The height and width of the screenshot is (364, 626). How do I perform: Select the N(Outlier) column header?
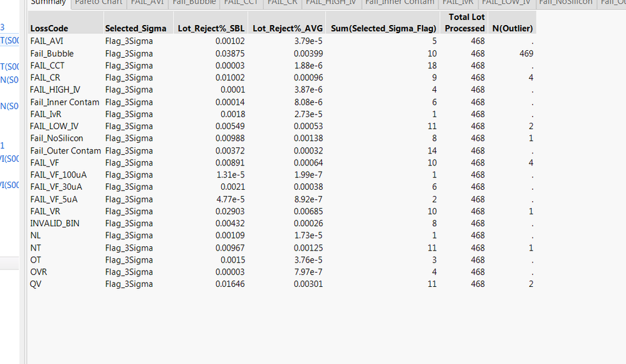[513, 28]
